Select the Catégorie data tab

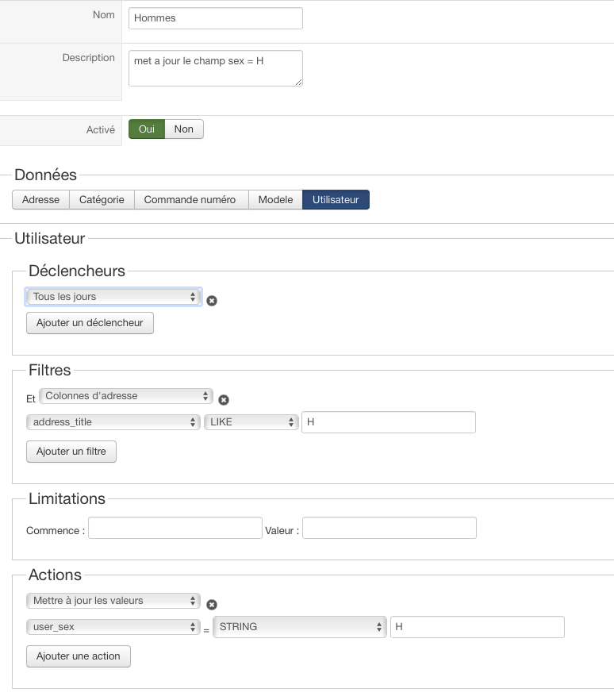point(102,200)
